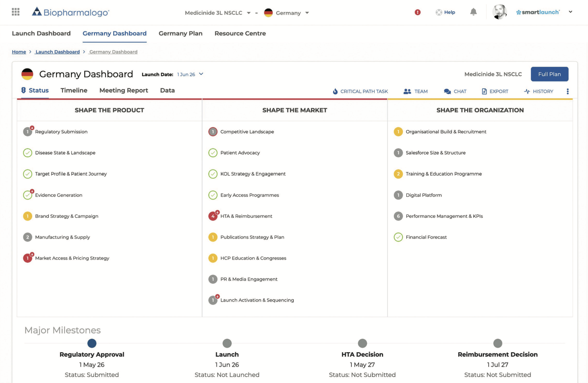Screen dimensions: 588x383
Task: Click Patient Advocacy completed check circle
Action: [x=213, y=153]
